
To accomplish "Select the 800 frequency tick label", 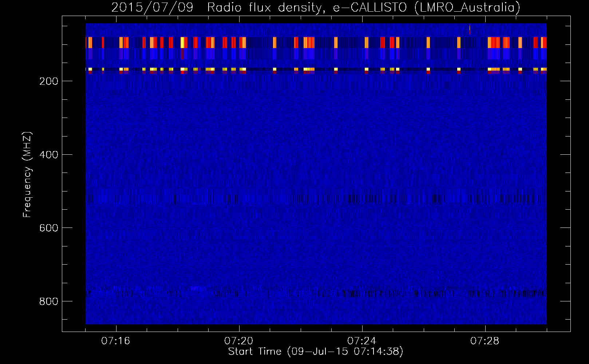I will click(x=48, y=301).
